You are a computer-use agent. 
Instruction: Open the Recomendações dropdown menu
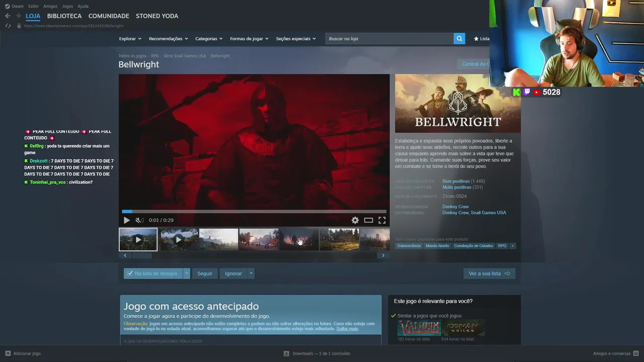(168, 39)
